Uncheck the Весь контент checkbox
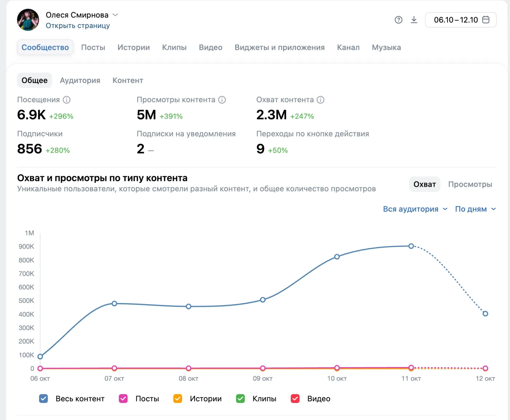 (43, 399)
